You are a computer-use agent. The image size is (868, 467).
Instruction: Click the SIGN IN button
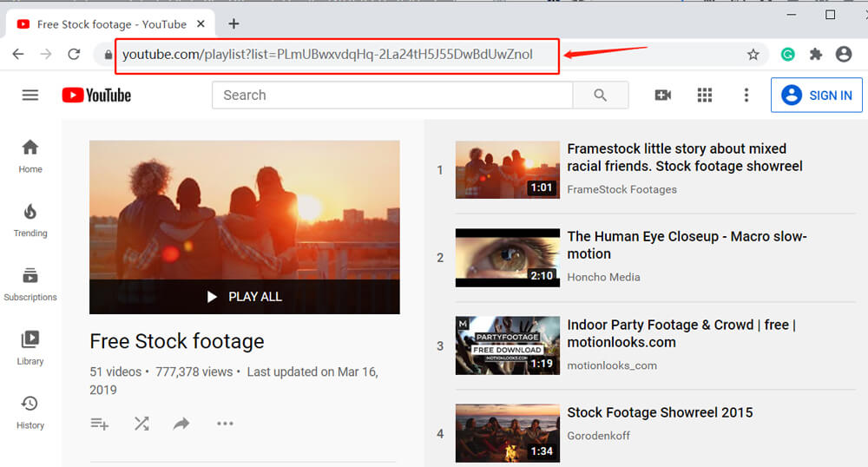tap(817, 95)
